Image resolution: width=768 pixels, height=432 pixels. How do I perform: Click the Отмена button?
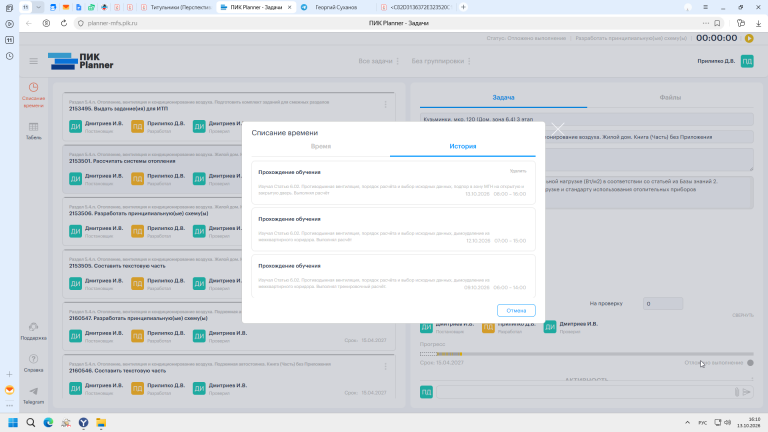[x=516, y=311]
